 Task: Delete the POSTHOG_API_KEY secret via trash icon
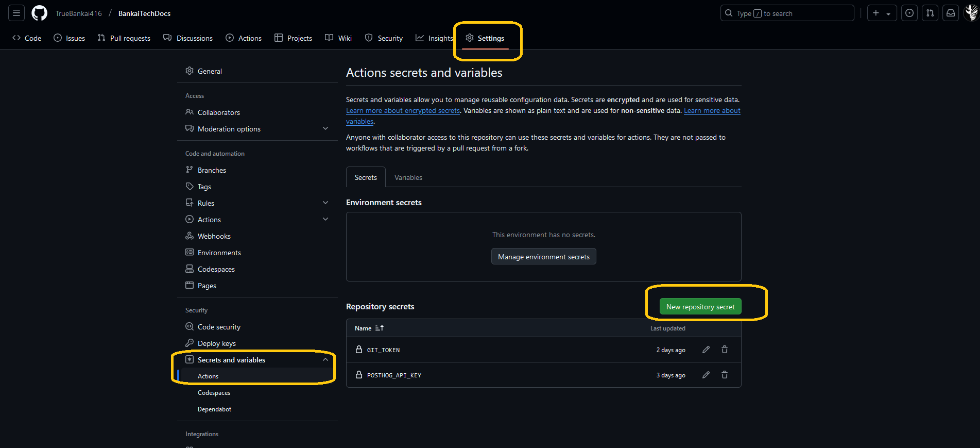725,375
